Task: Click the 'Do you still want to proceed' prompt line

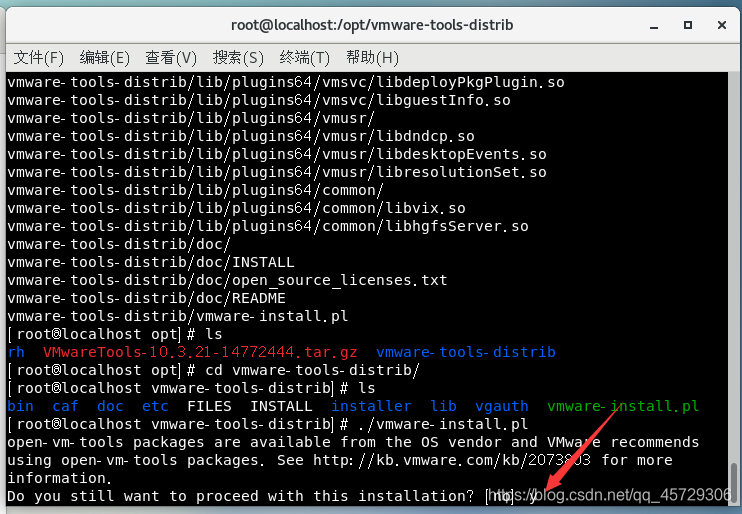Action: coord(272,496)
